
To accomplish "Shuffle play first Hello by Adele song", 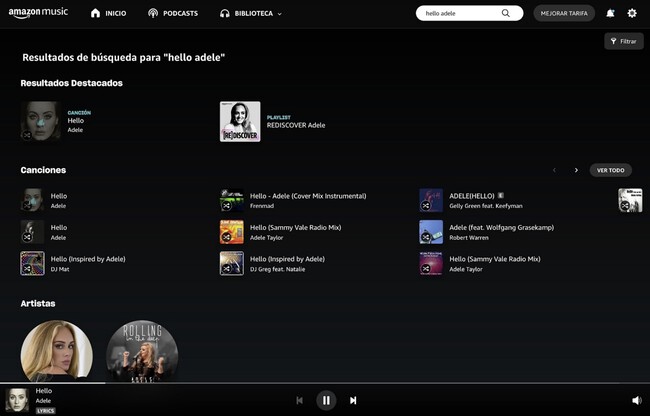I will (27, 206).
